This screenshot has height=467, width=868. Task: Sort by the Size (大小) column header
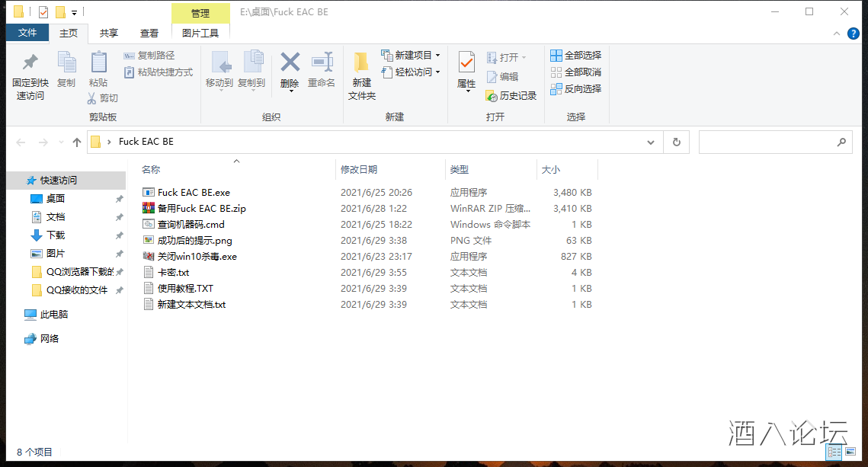pyautogui.click(x=551, y=169)
